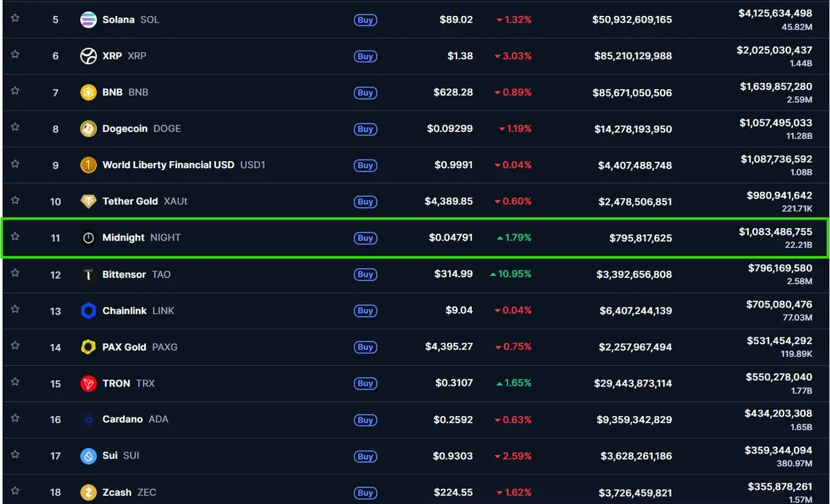
Task: Open the Dogecoin DOGE coin page
Action: coord(142,129)
